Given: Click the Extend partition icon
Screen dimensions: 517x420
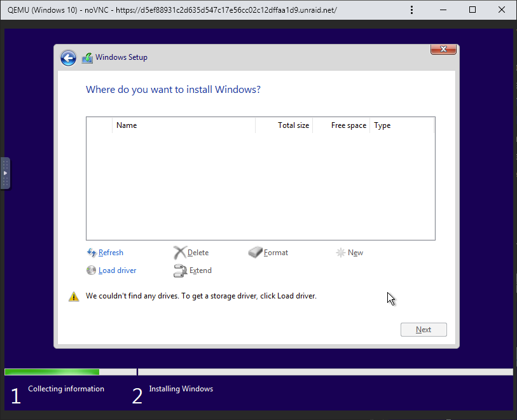Looking at the screenshot, I should click(181, 270).
